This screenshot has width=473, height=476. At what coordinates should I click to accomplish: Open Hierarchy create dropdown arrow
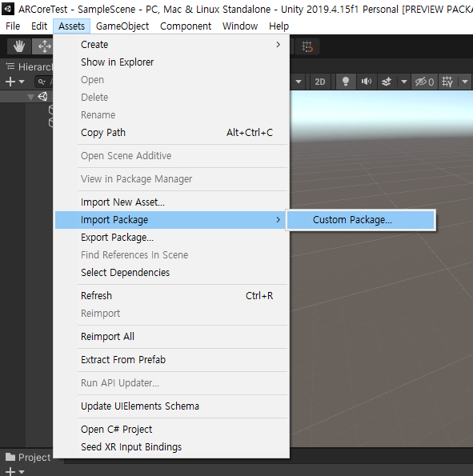coord(22,82)
